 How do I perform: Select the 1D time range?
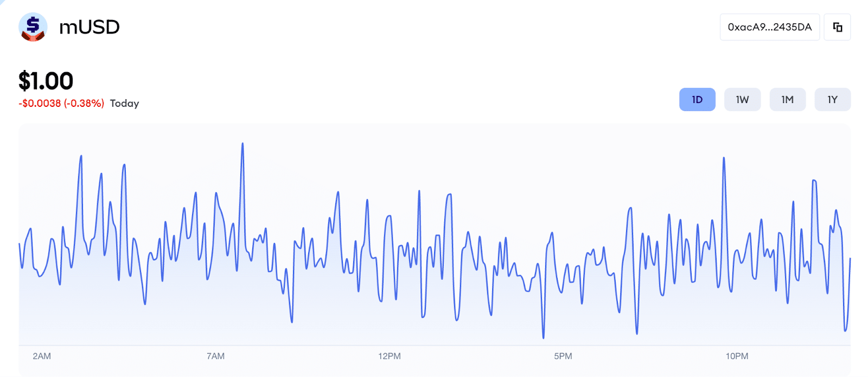point(697,100)
